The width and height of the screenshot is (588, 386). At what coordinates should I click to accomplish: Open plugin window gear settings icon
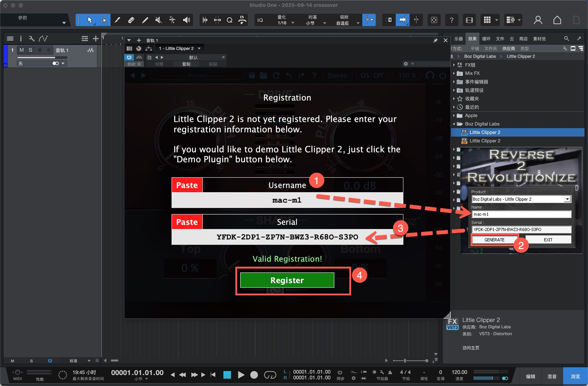pyautogui.click(x=405, y=64)
